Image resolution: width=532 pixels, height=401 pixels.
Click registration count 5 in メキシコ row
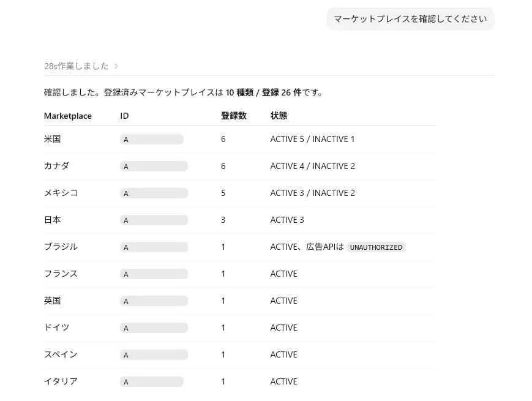click(223, 193)
